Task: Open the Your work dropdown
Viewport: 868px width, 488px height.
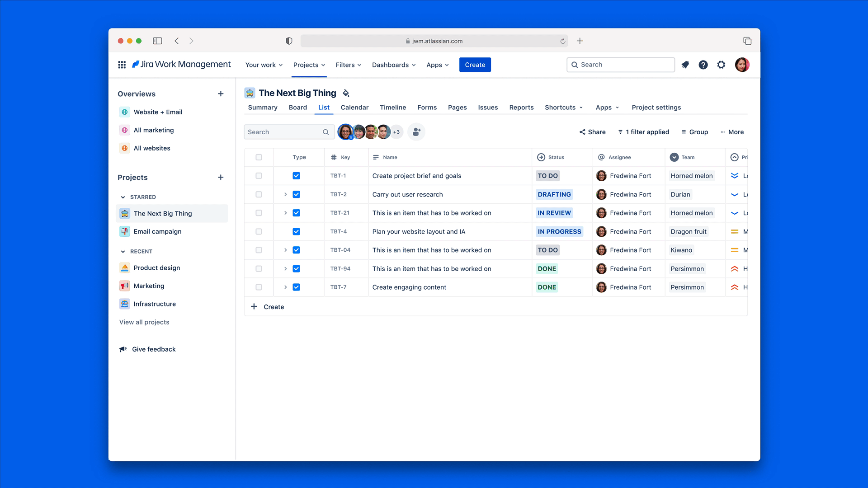Action: [264, 65]
